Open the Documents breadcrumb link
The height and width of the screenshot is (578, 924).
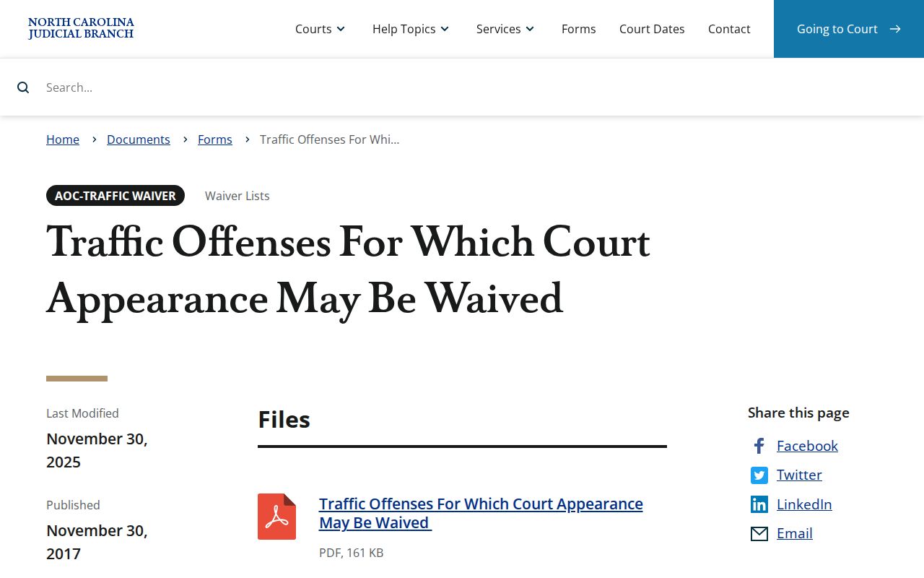[139, 139]
